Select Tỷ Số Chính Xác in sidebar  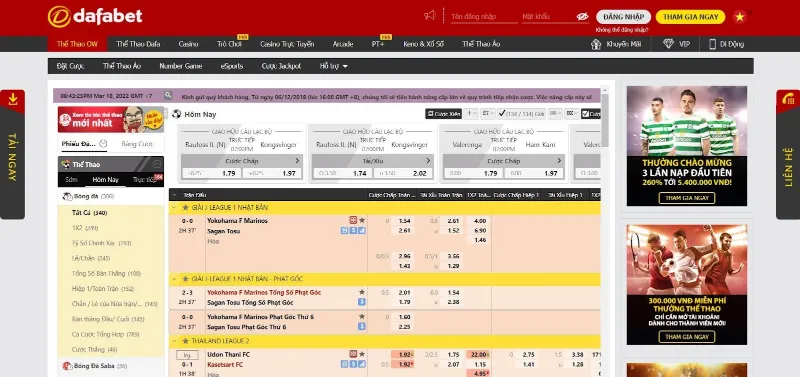click(x=102, y=243)
